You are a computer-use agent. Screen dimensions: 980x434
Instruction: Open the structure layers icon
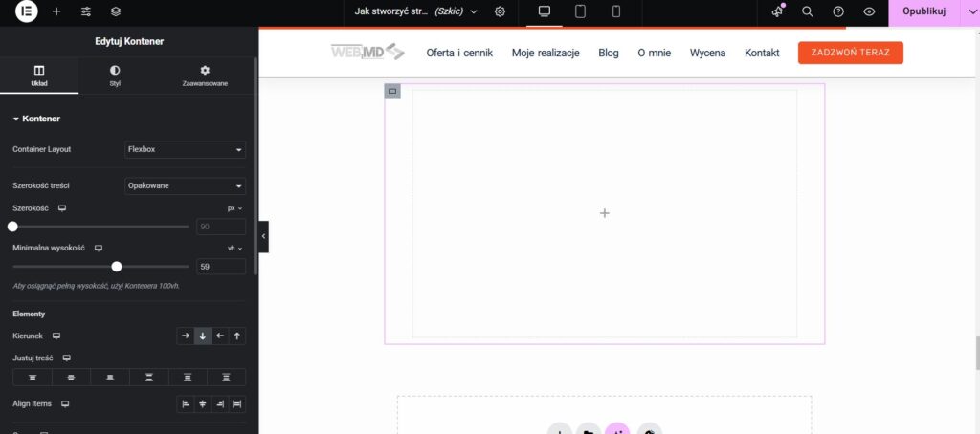[x=116, y=11]
